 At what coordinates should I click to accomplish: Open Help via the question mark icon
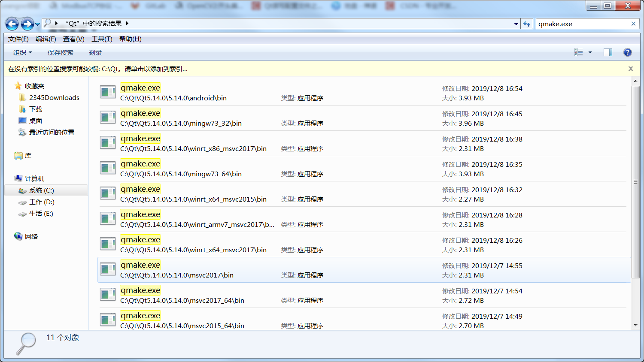[x=627, y=52]
